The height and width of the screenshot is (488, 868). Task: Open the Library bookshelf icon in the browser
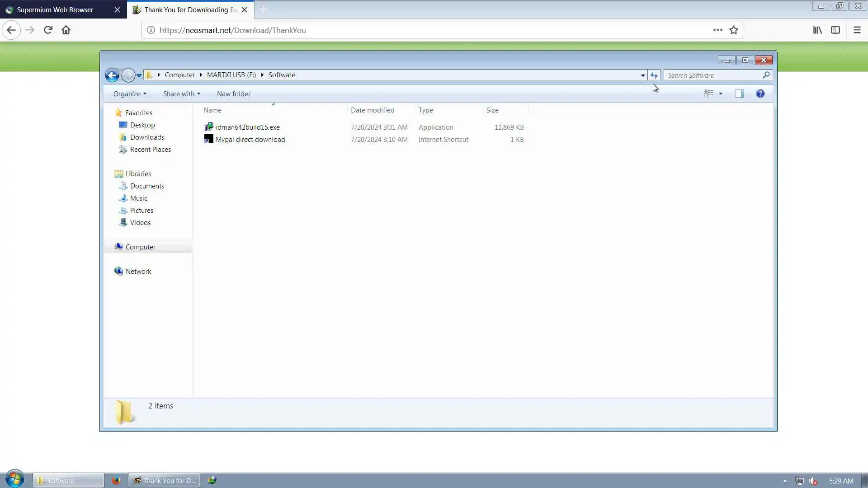pyautogui.click(x=817, y=30)
